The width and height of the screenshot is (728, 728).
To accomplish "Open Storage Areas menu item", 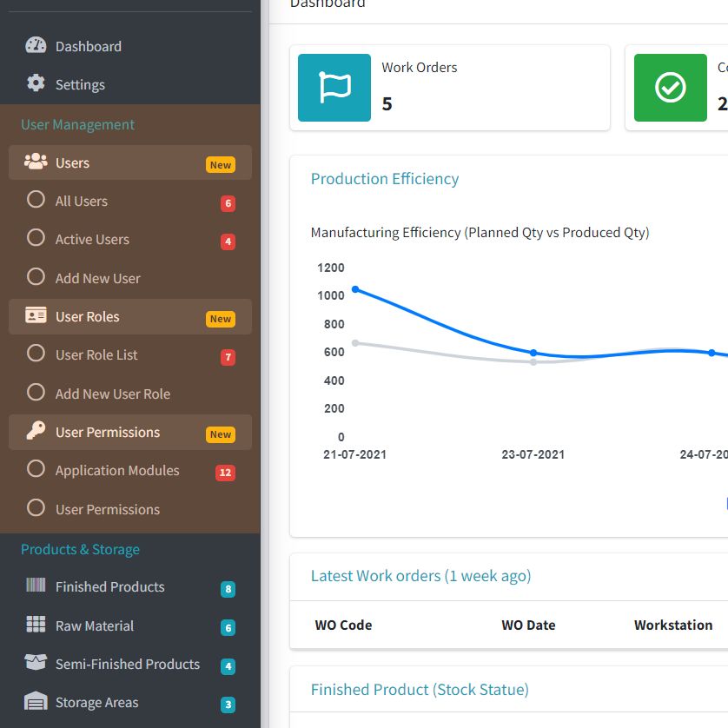I will point(130,703).
